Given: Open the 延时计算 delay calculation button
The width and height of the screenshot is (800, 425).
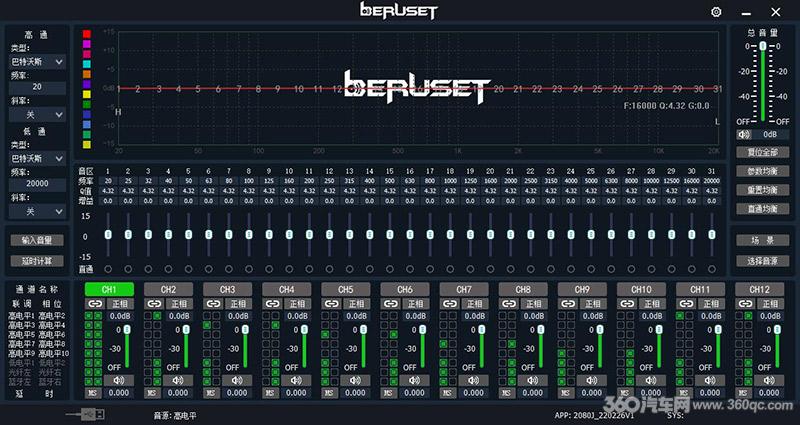Looking at the screenshot, I should tap(37, 261).
